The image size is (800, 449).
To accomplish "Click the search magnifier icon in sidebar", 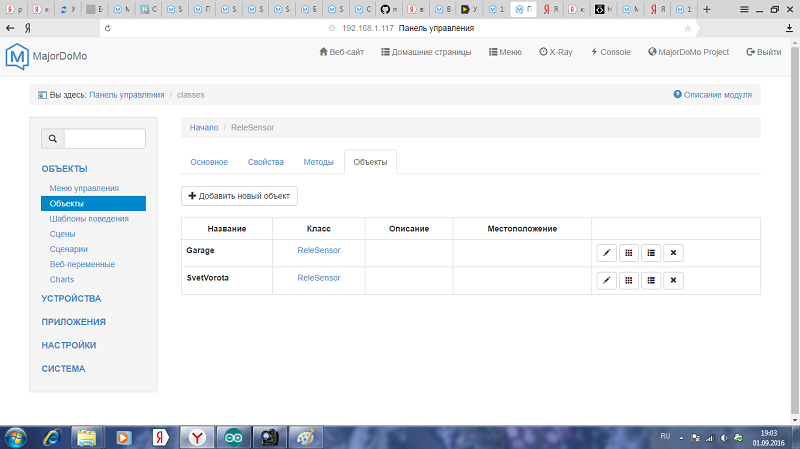I will pos(53,138).
